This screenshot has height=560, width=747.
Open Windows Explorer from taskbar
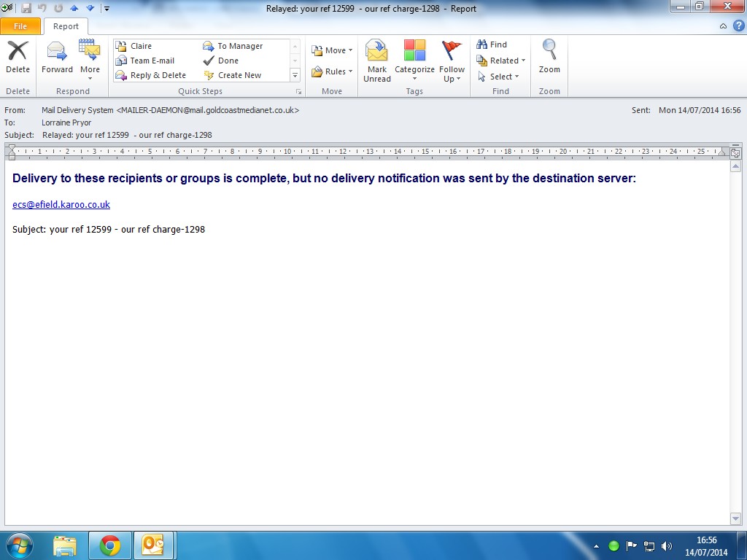click(x=65, y=545)
